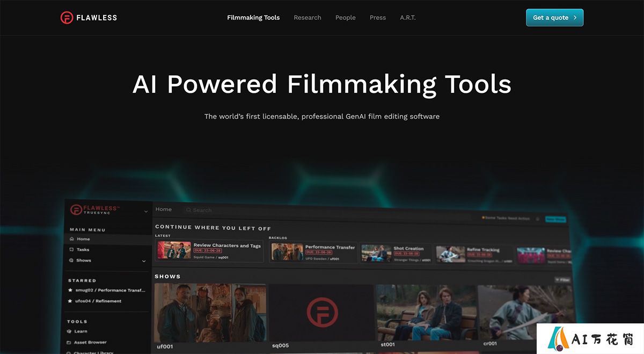644x354 pixels.
Task: Click the Flawless TrueSync logo in app sidebar
Action: (95, 209)
